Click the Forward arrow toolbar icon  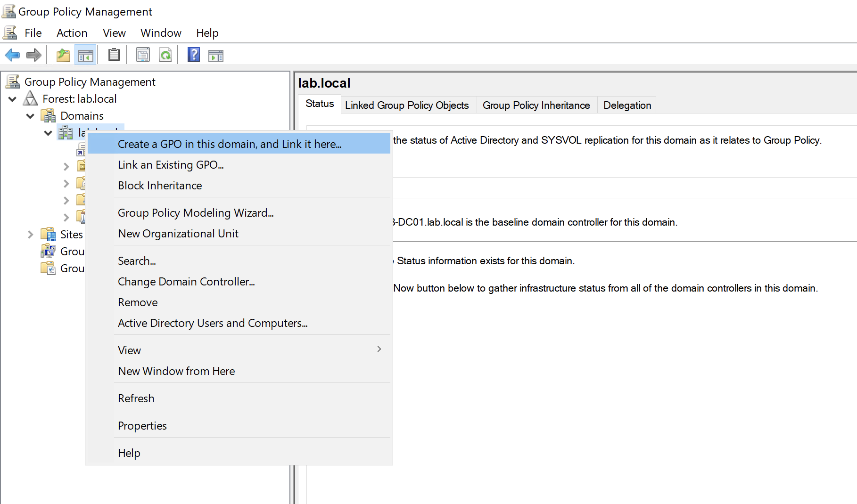coord(33,56)
